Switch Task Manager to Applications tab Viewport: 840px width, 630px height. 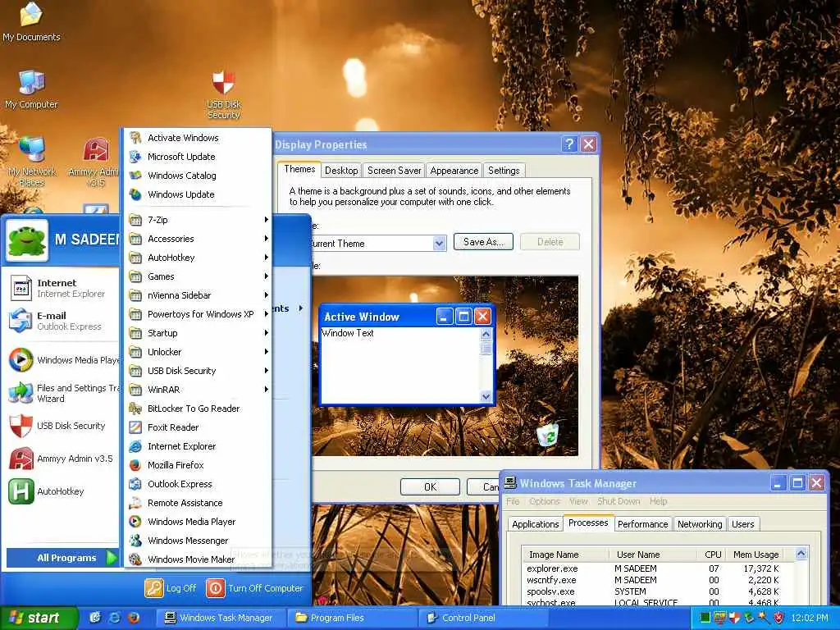[x=535, y=524]
